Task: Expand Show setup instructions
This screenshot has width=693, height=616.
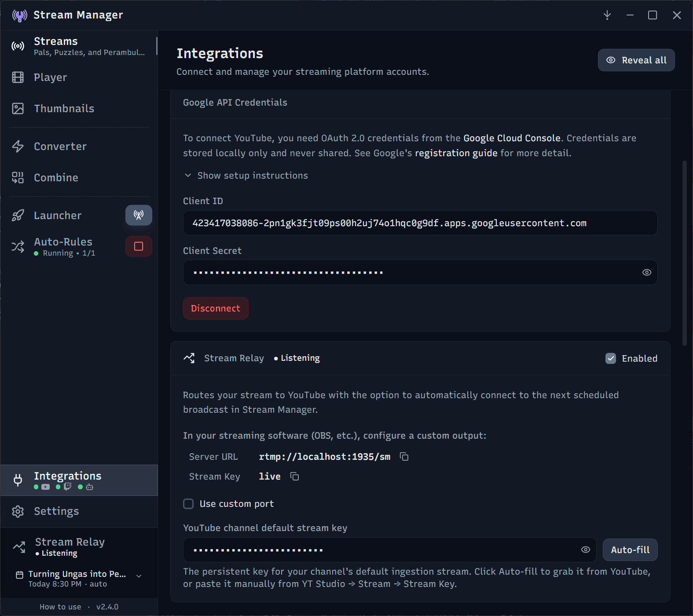Action: click(246, 176)
